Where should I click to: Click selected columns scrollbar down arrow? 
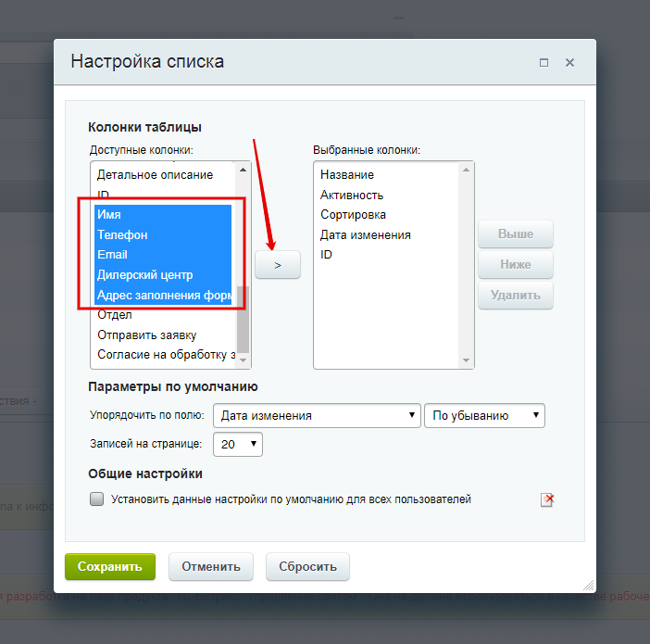(x=466, y=360)
